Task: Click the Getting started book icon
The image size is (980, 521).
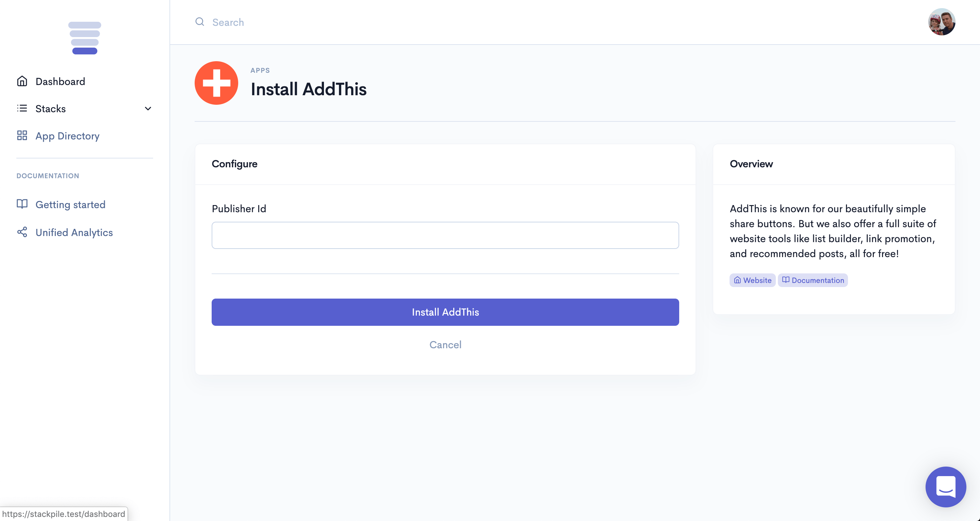Action: click(22, 204)
